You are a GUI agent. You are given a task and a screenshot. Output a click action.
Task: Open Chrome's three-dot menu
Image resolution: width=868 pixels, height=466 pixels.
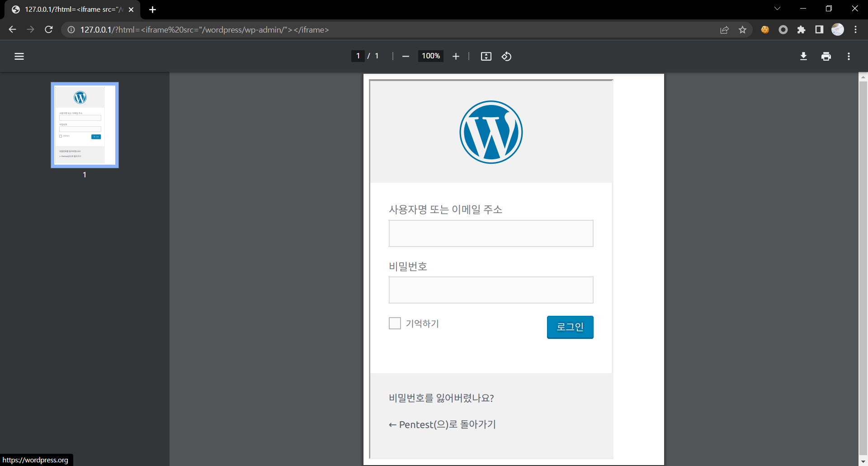coord(855,29)
